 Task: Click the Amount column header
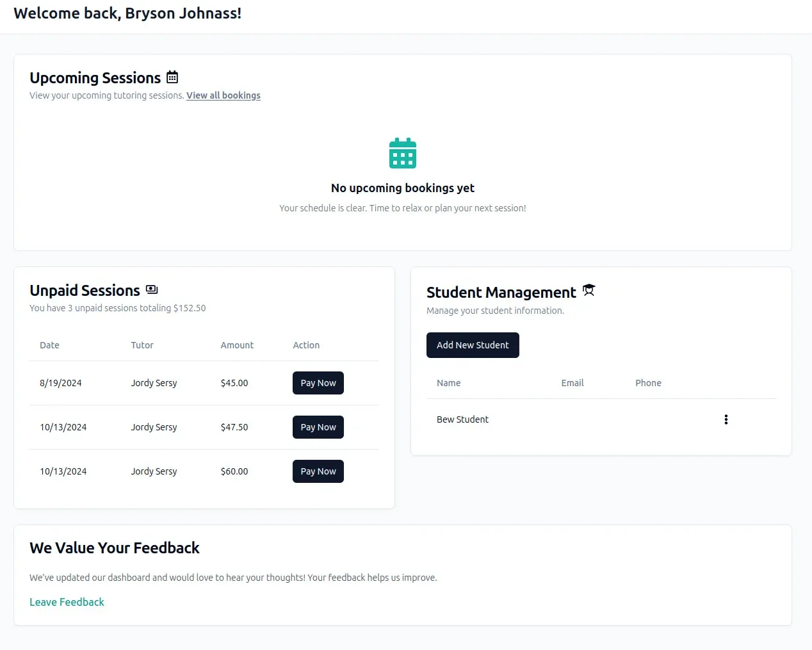(237, 345)
